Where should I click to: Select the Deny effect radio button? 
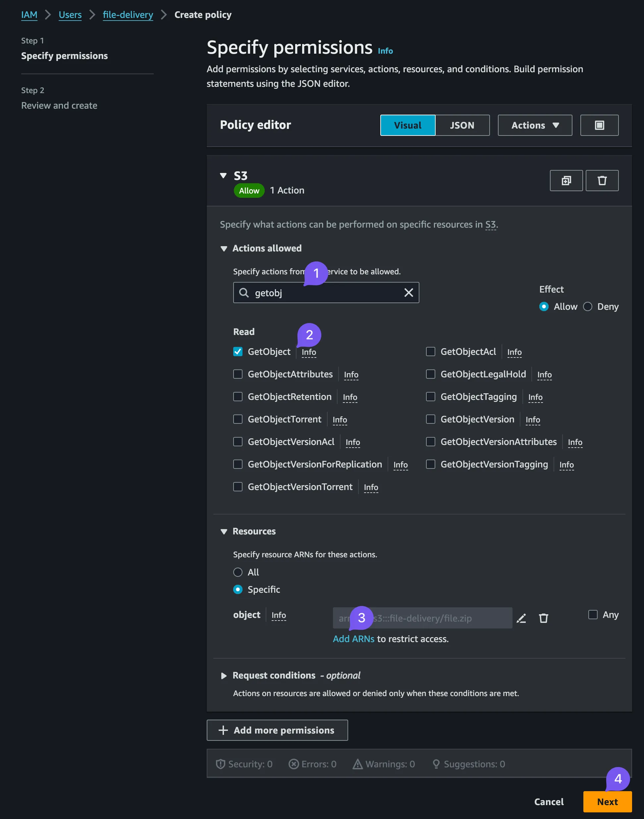pyautogui.click(x=587, y=306)
